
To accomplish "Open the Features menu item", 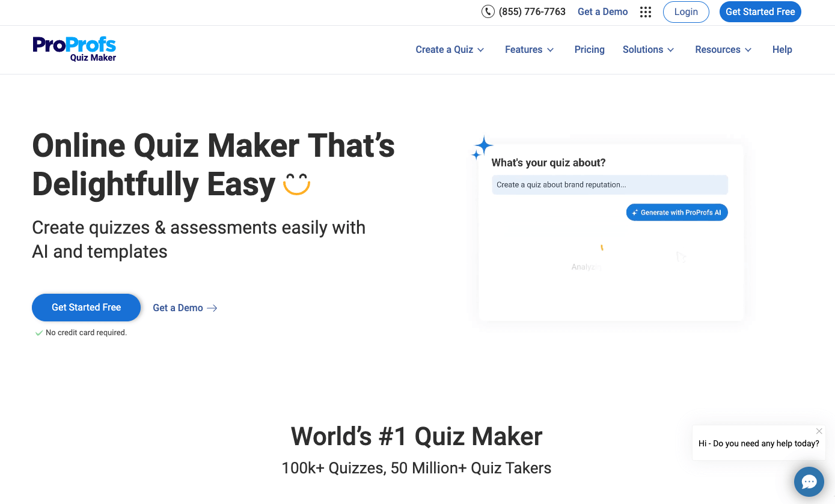I will 524,50.
